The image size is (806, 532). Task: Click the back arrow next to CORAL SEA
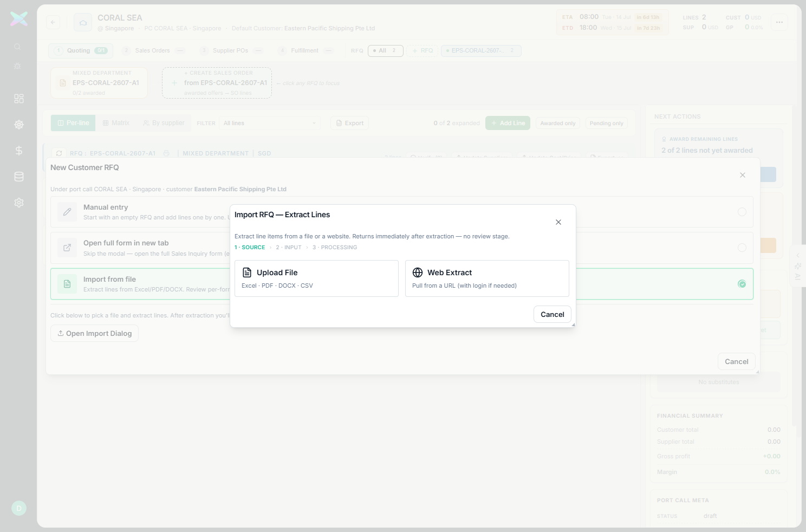(53, 22)
